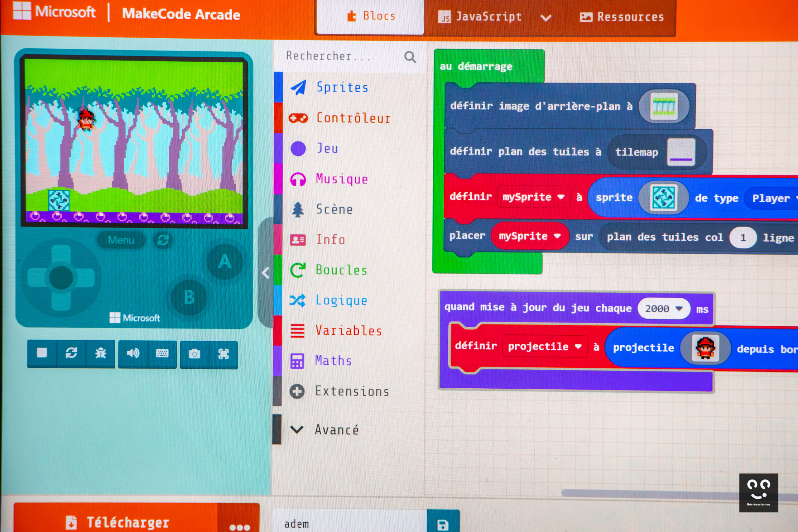The height and width of the screenshot is (532, 798).
Task: Open the Ressources tab
Action: 622,17
